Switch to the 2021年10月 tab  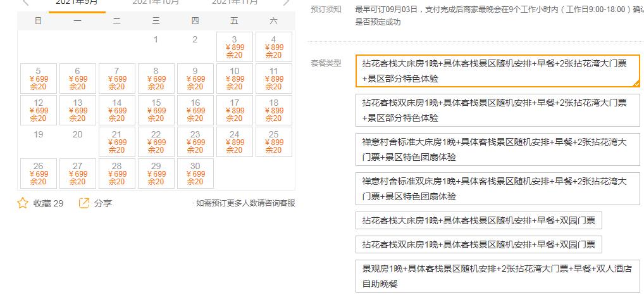156,3
